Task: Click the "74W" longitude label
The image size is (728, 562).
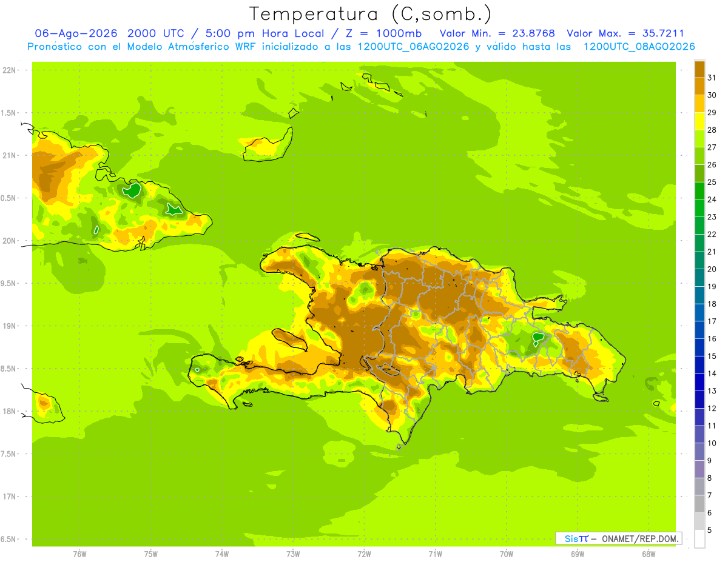Action: (221, 554)
